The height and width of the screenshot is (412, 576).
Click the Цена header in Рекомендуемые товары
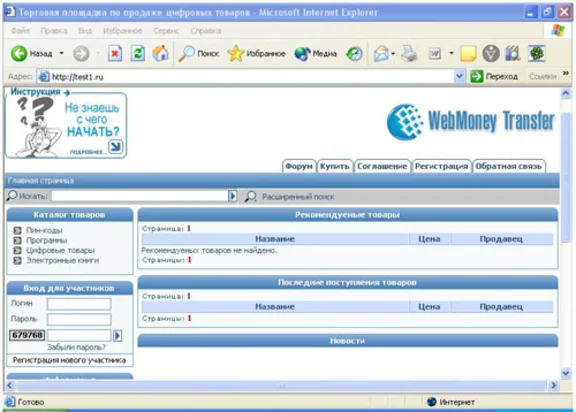429,239
